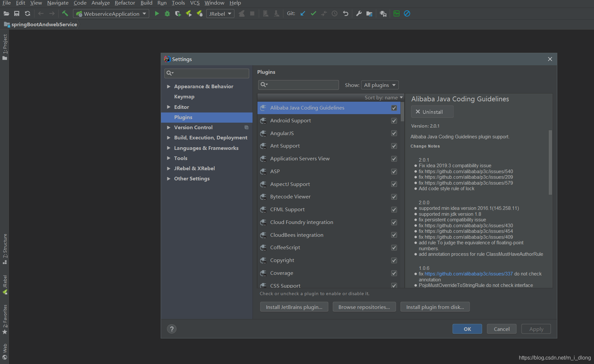594x364 pixels.
Task: Open the WebserviceApplication run configuration dropdown
Action: click(111, 14)
